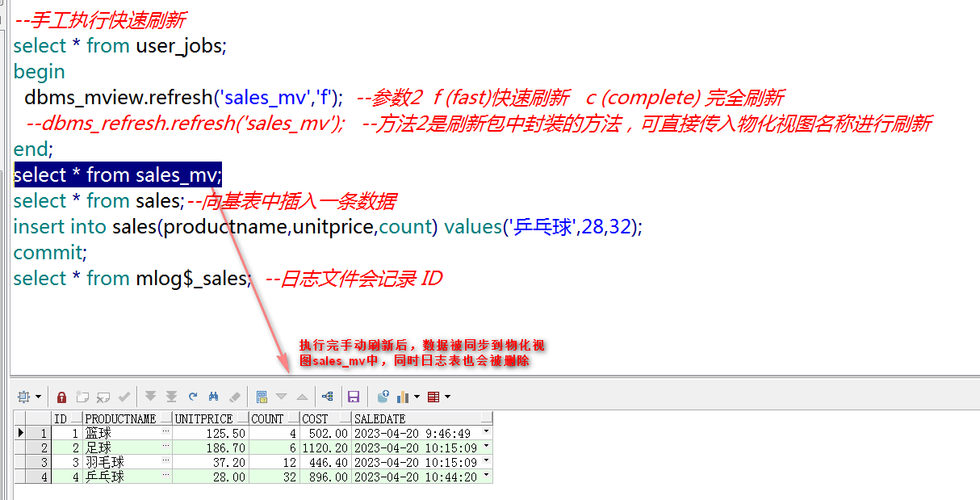Image resolution: width=980 pixels, height=500 pixels.
Task: Click the select cell grid mode icon
Action: pos(23,397)
